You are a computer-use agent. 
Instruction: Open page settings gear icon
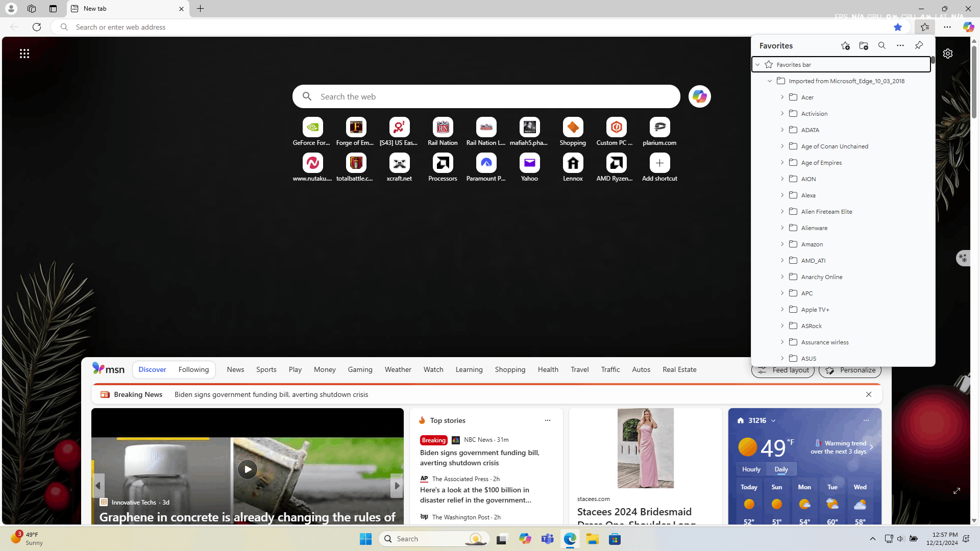coord(948,54)
